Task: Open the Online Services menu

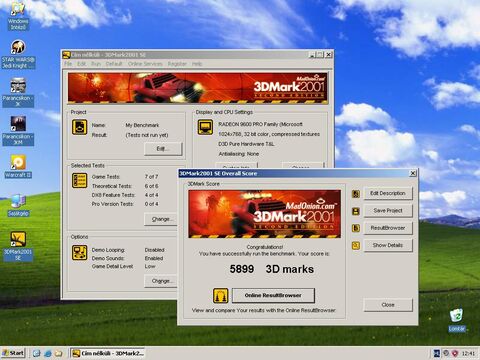Action: point(145,64)
